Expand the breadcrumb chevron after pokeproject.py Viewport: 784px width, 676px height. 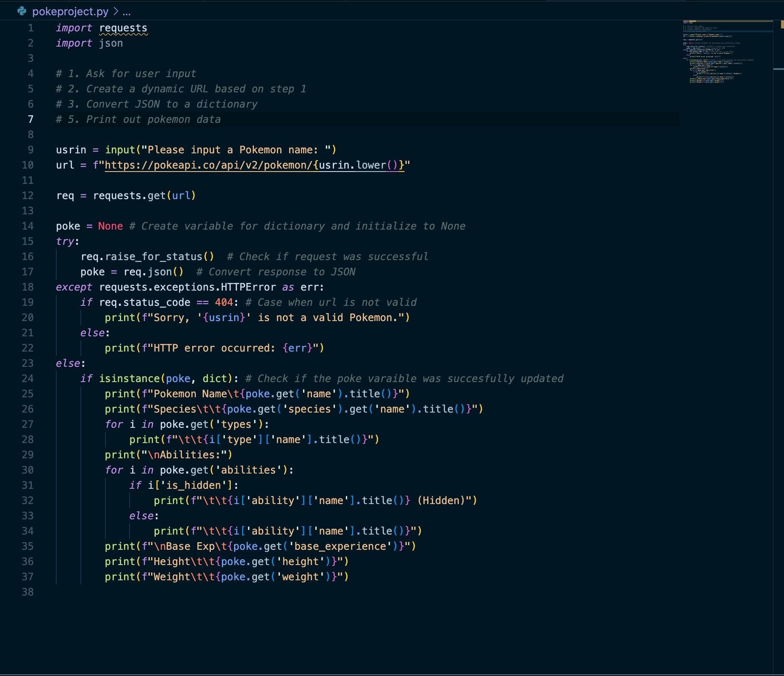(116, 11)
